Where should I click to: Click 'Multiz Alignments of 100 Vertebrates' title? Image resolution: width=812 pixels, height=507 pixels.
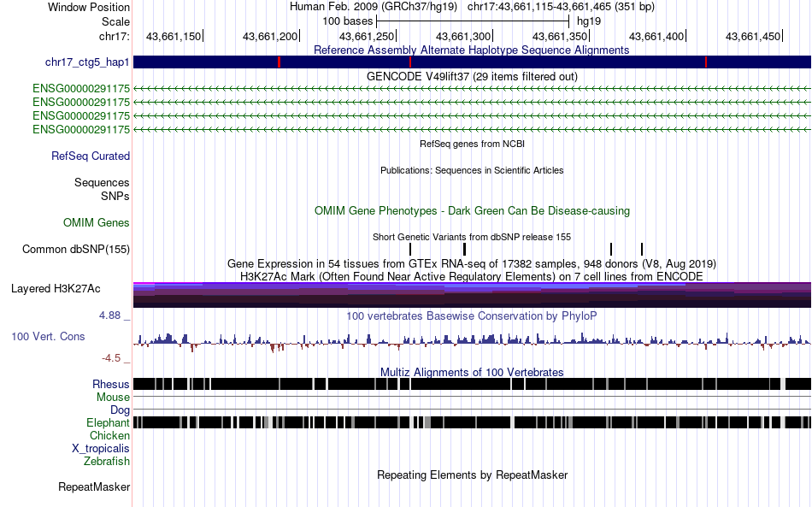[472, 373]
